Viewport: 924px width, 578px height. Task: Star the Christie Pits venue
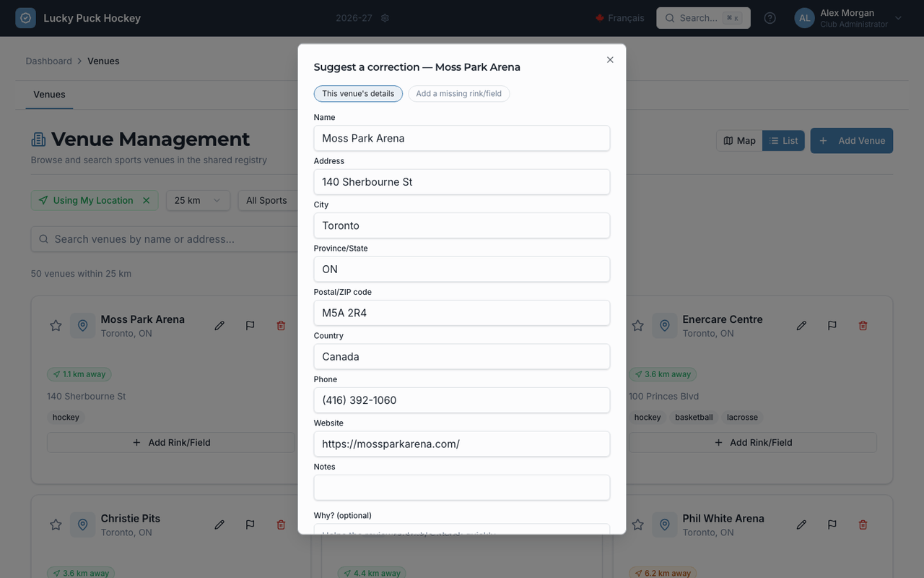tap(56, 525)
